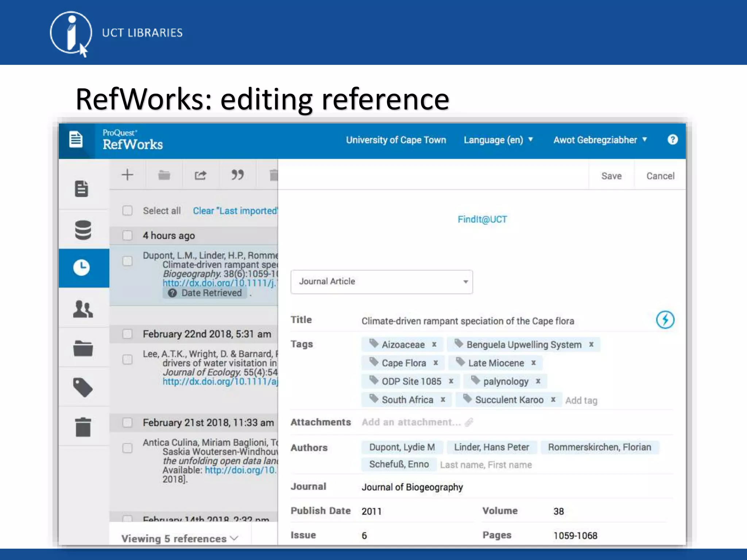Click the Cancel button
This screenshot has width=747, height=560.
(x=660, y=176)
